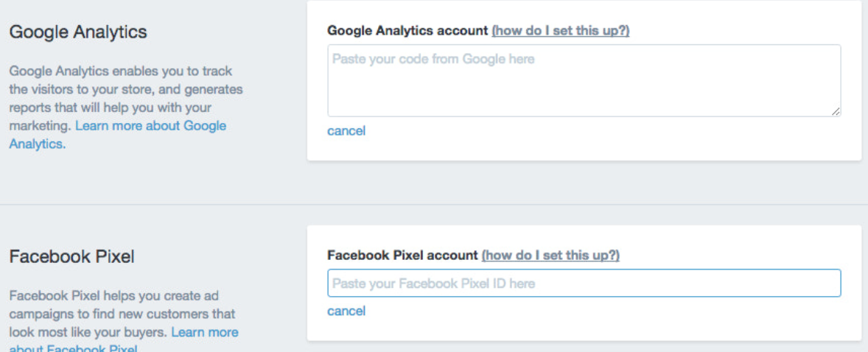868x352 pixels.
Task: Click the text area resize handle corner
Action: point(836,112)
